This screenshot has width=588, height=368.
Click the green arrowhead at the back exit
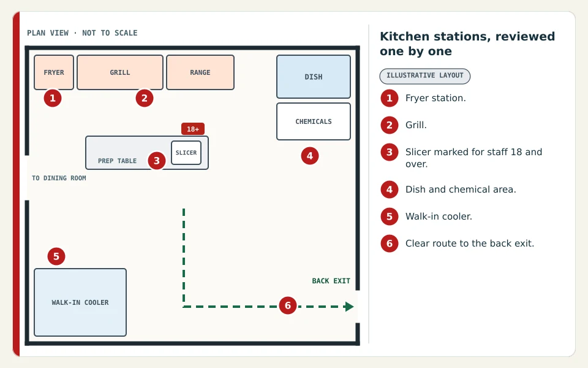tap(349, 307)
